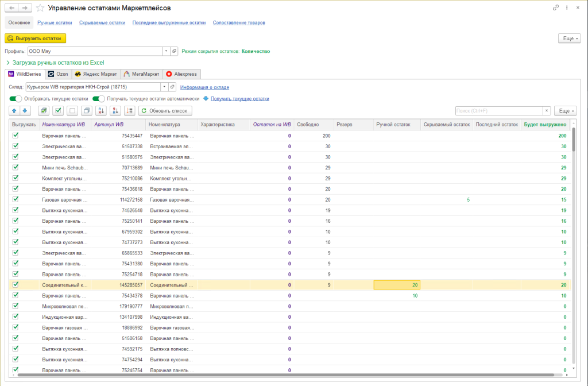Open the Основное section

(x=19, y=22)
